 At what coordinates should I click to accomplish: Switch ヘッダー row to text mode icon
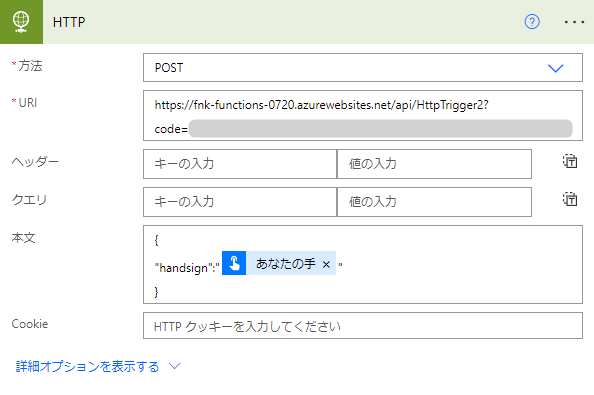[570, 161]
